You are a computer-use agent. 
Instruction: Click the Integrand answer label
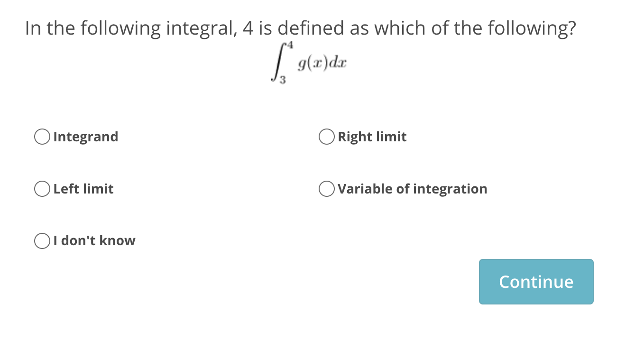click(x=85, y=137)
